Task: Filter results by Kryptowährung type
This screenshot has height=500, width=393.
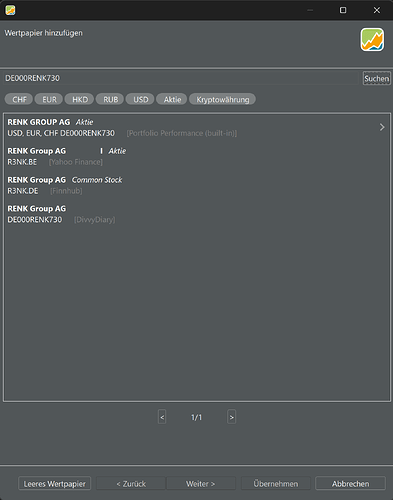Action: tap(222, 99)
